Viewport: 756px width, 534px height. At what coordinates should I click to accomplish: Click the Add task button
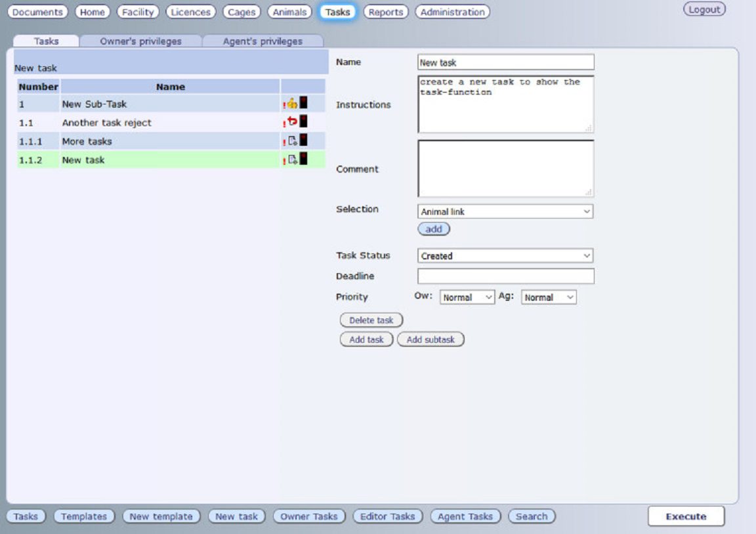tap(366, 340)
